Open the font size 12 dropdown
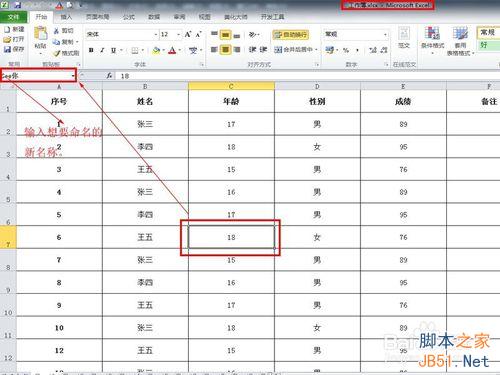Image resolution: width=500 pixels, height=375 pixels. click(179, 35)
